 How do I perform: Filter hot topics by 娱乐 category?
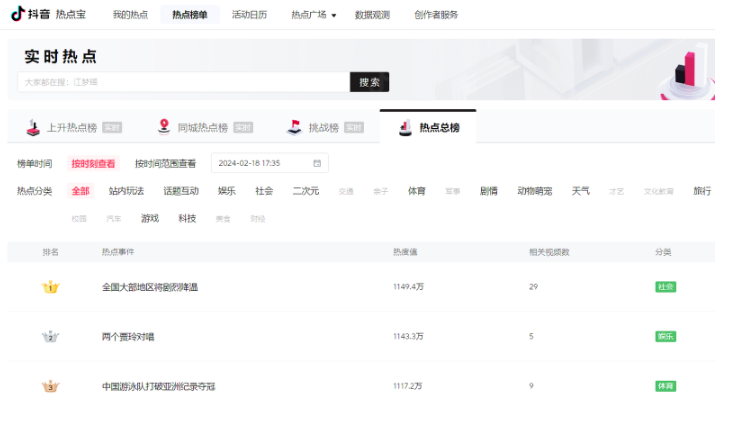(x=227, y=191)
